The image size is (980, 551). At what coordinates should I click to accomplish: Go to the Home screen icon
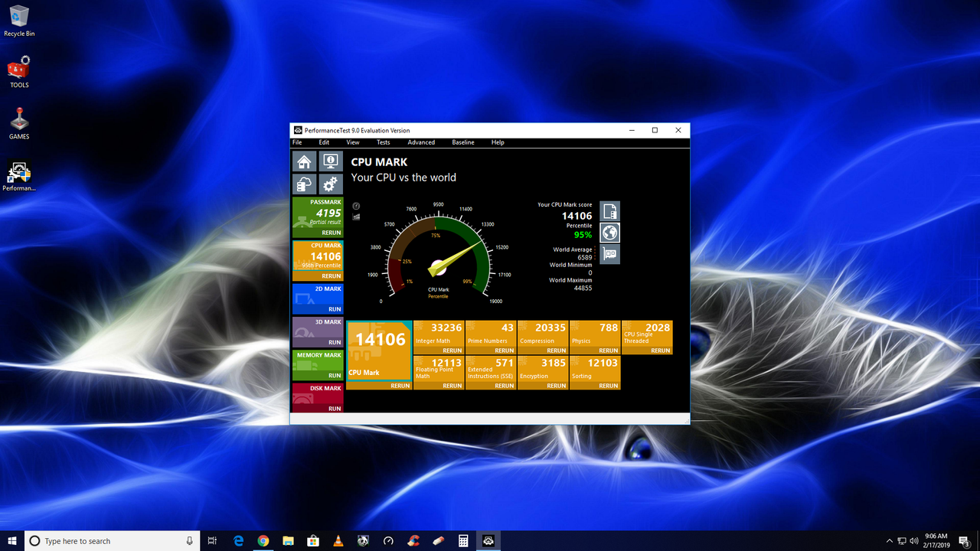point(305,161)
